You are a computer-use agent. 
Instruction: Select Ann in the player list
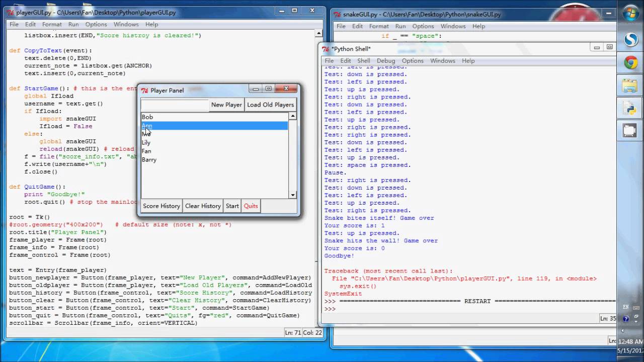point(214,126)
